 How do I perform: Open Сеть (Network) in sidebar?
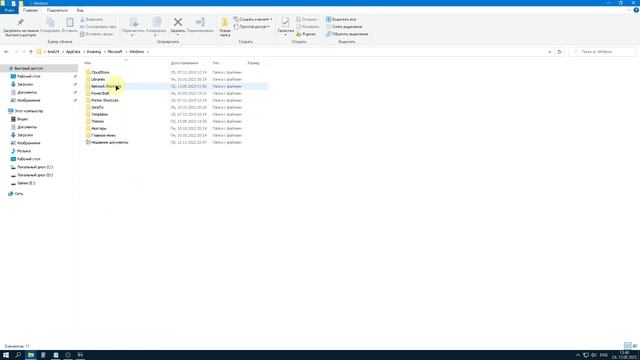(19, 194)
